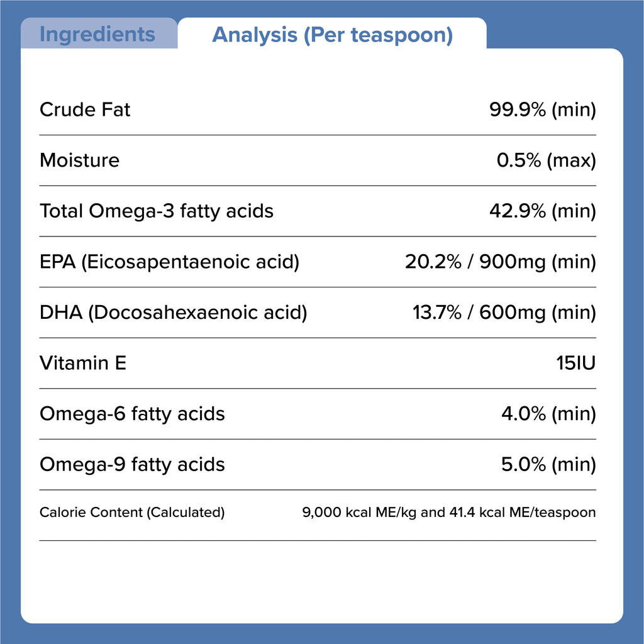The height and width of the screenshot is (644, 644).
Task: Click the Crude Fat row label
Action: [x=85, y=109]
